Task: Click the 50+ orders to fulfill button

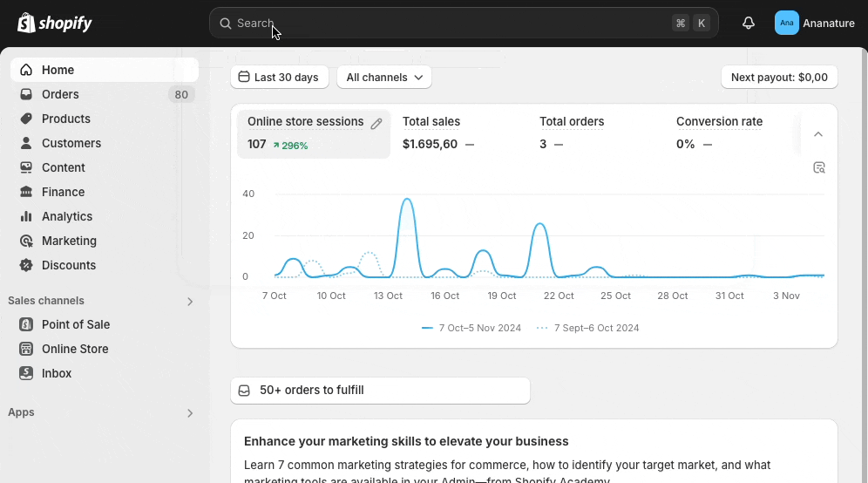Action: pyautogui.click(x=380, y=391)
